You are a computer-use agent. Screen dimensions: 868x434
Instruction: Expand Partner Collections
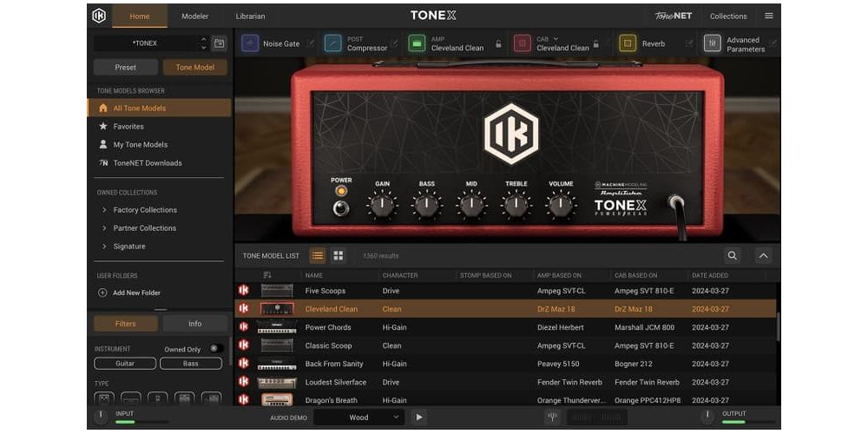(x=104, y=228)
